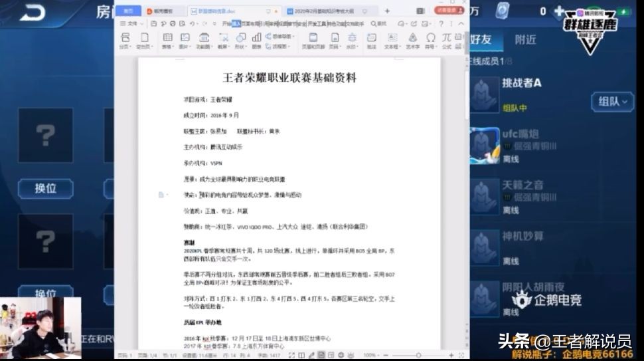Click the left 换位 swap position button
The width and height of the screenshot is (644, 361).
tap(45, 187)
